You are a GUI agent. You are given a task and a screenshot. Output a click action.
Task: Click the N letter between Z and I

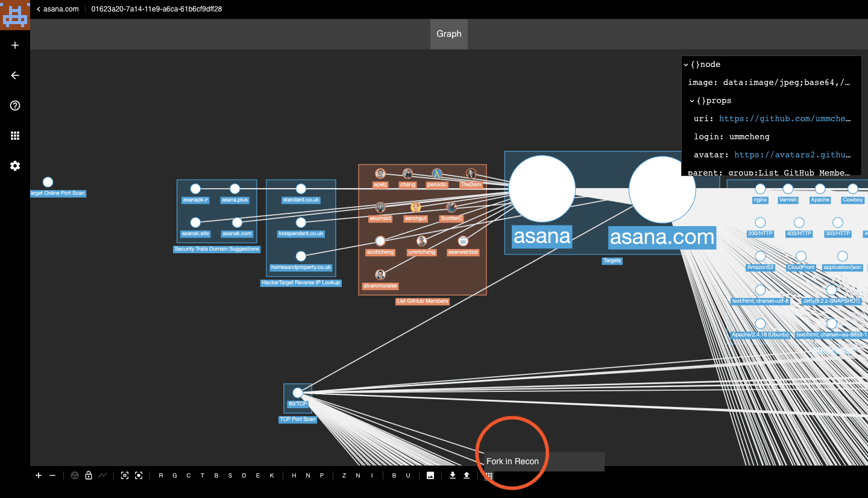point(358,476)
